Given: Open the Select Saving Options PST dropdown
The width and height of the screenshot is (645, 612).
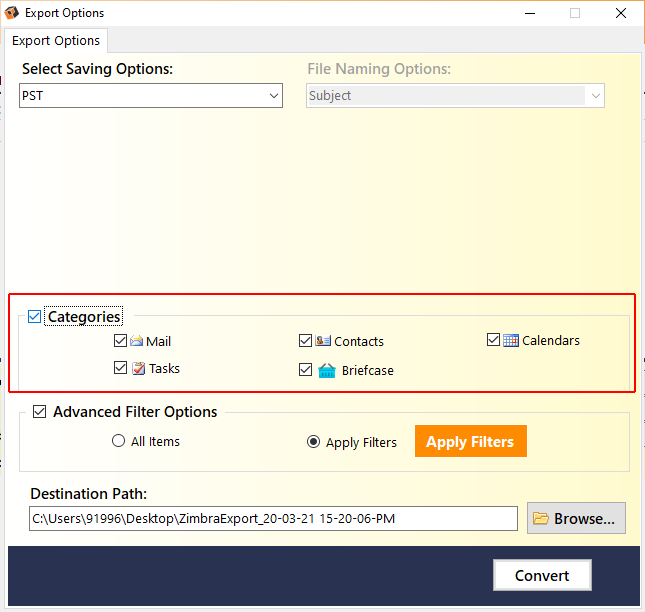Looking at the screenshot, I should coord(151,95).
